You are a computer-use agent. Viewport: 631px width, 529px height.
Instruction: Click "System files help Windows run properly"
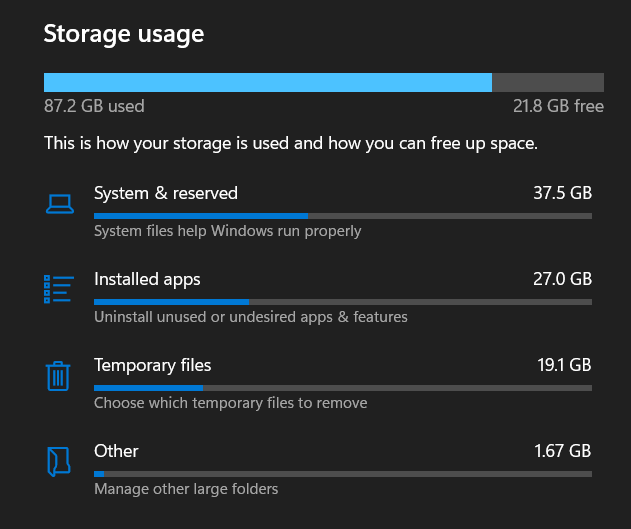(228, 231)
